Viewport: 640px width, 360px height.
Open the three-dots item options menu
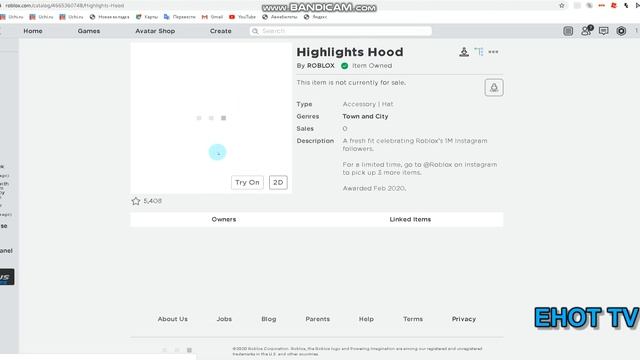(493, 52)
